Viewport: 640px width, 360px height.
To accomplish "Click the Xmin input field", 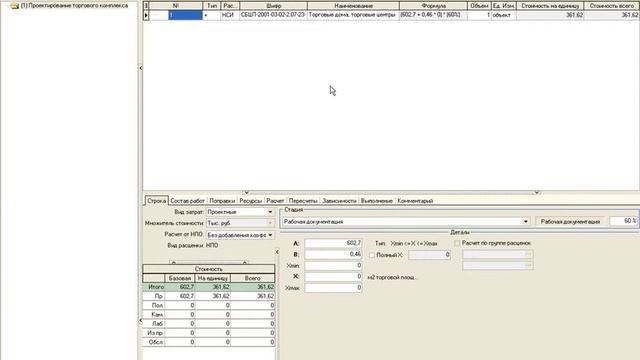I will (333, 265).
